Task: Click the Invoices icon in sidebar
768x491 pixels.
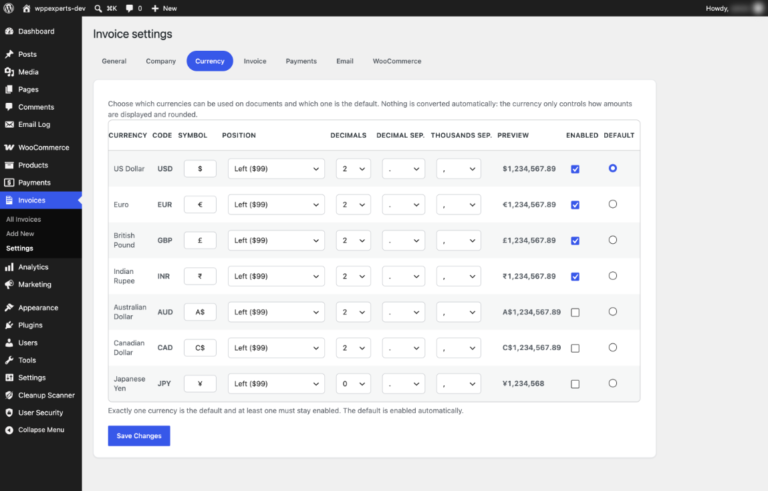Action: point(9,200)
